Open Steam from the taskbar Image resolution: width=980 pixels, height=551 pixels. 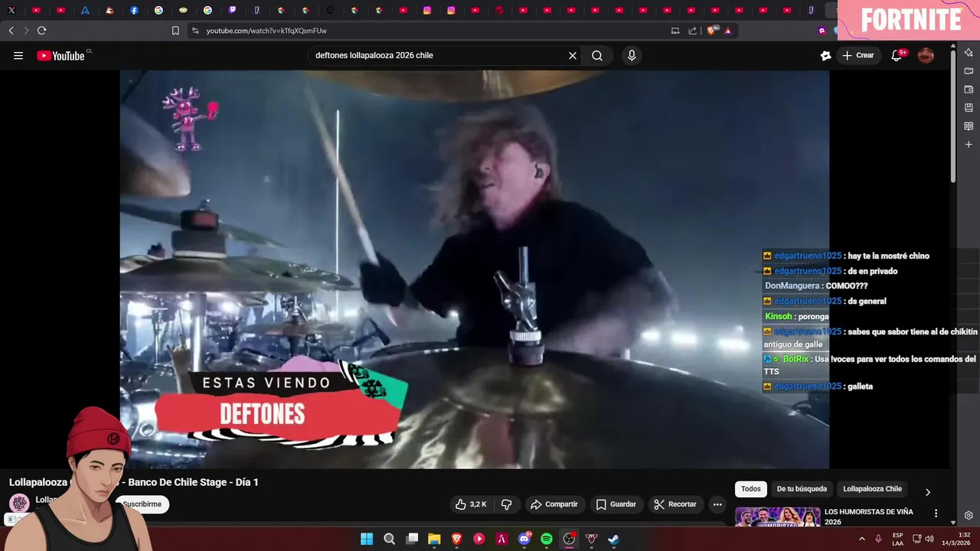(x=614, y=539)
